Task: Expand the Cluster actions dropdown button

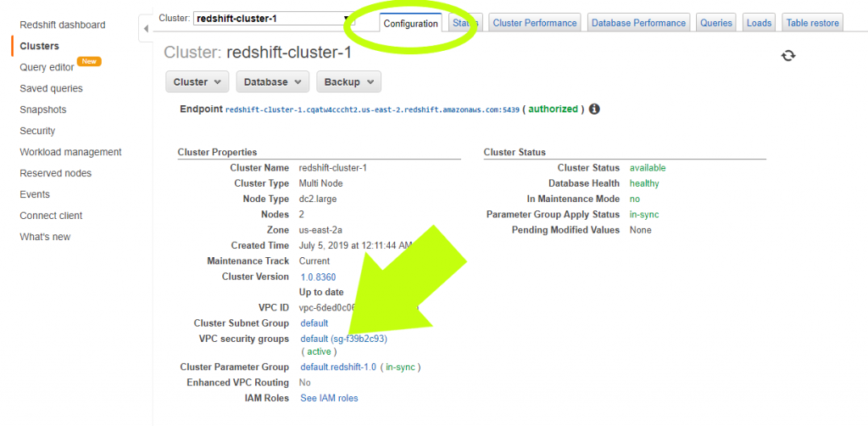Action: coord(197,82)
